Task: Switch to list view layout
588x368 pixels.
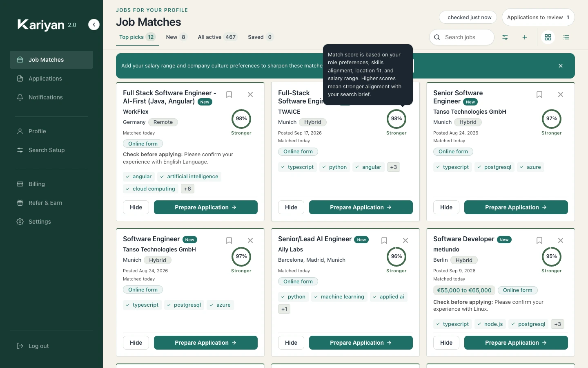Action: pyautogui.click(x=566, y=37)
